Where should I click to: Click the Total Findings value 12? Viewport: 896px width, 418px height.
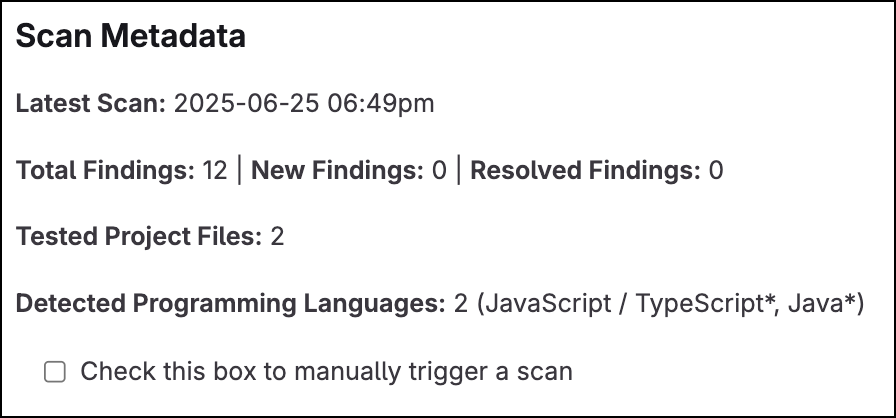tap(214, 170)
